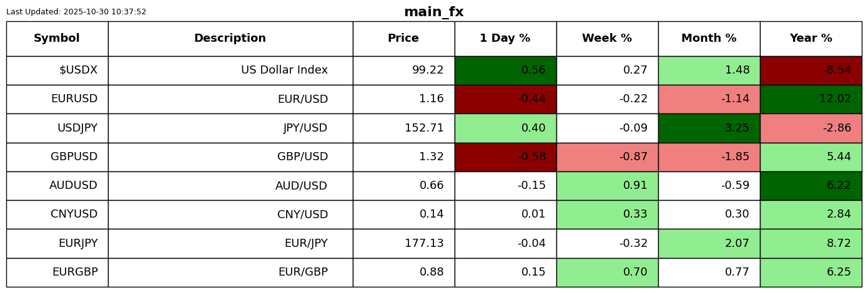The height and width of the screenshot is (293, 868).
Task: Click the AUDUSD symbol cell
Action: click(57, 186)
